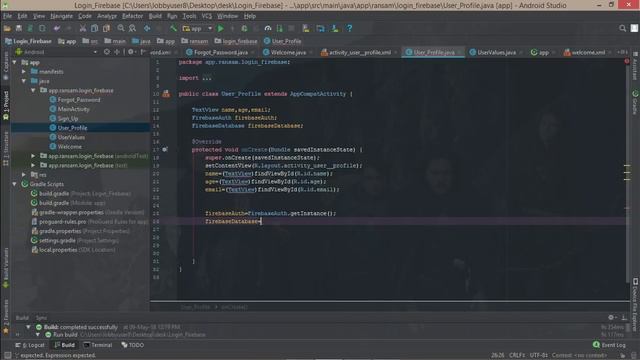This screenshot has height=360, width=640.
Task: Select Sign_Up class in the tree
Action: point(68,119)
